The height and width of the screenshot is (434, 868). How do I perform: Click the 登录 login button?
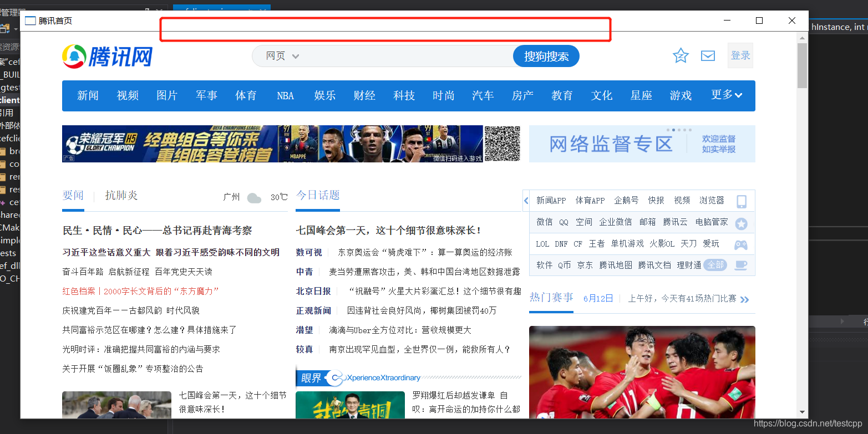click(740, 55)
